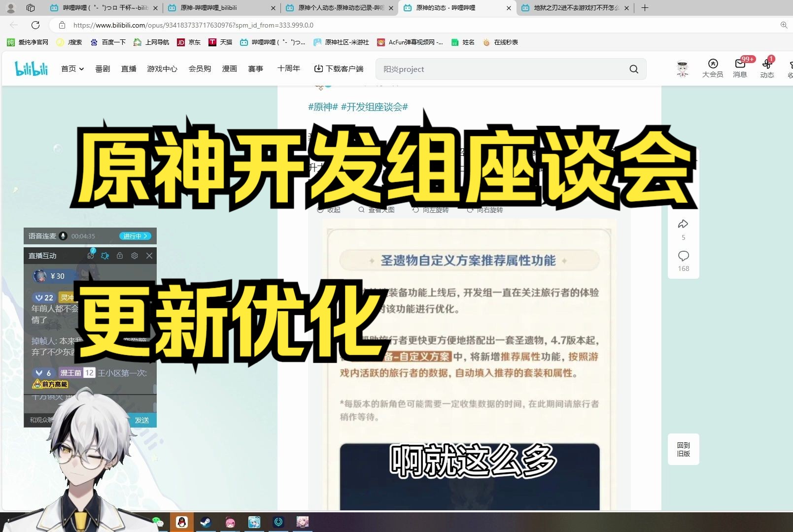Image resolution: width=793 pixels, height=532 pixels.
Task: Click 发送 send button in chat
Action: tap(142, 420)
